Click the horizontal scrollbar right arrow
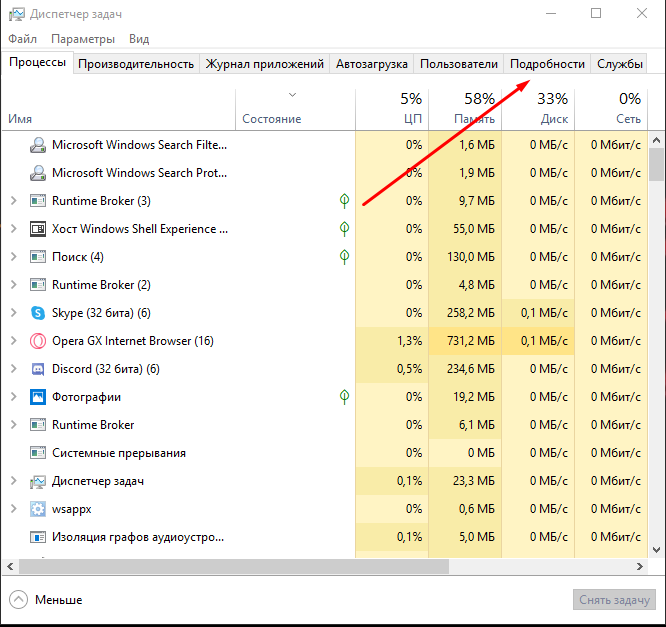The height and width of the screenshot is (627, 666). pos(640,567)
